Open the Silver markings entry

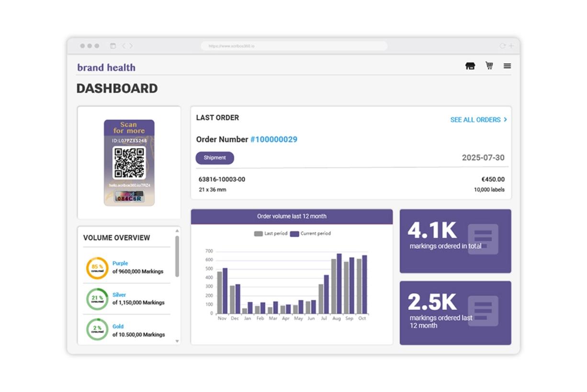pyautogui.click(x=119, y=295)
